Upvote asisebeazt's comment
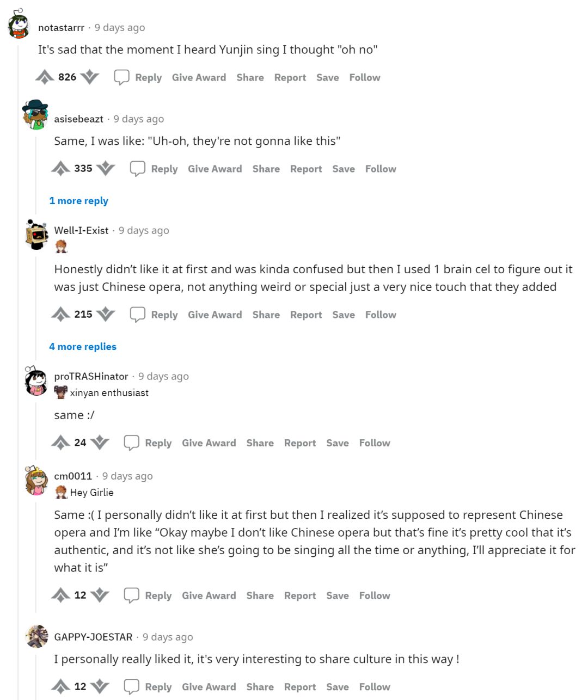Viewport: 588px width, 700px height. (60, 169)
